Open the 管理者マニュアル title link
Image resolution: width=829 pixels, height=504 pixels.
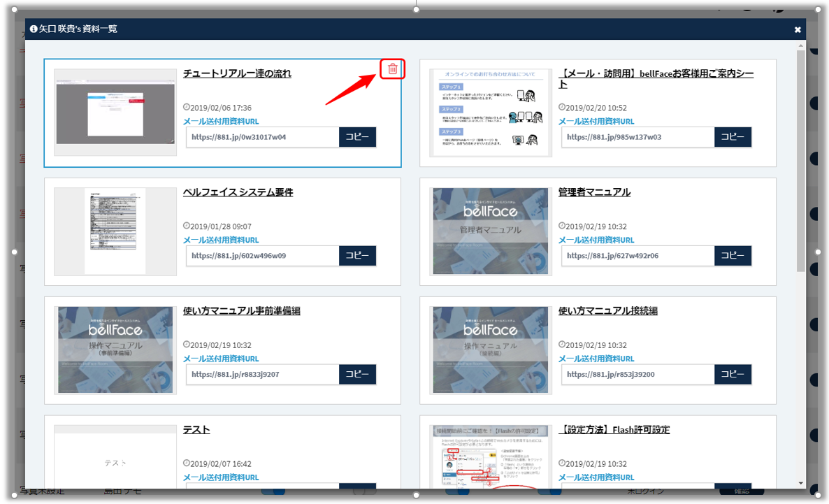tap(594, 192)
